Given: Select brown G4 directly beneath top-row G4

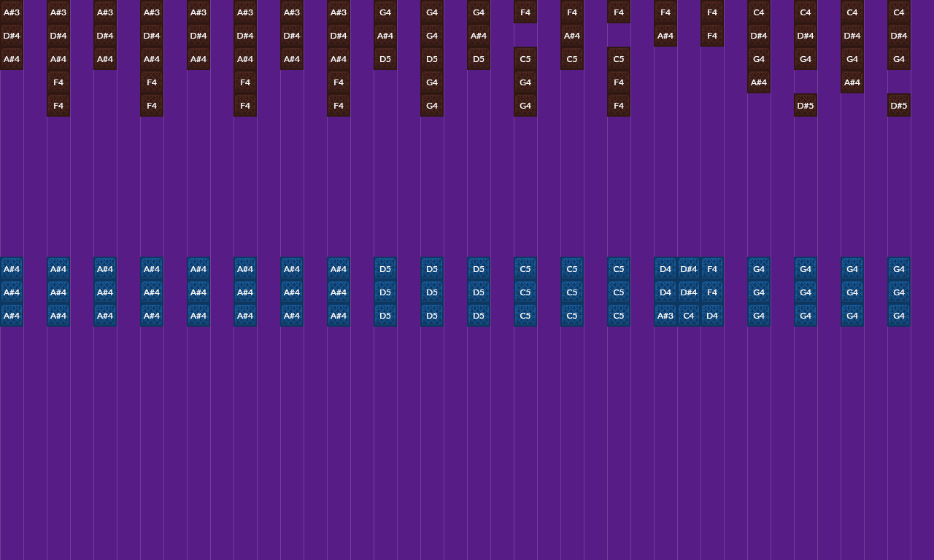Looking at the screenshot, I should [x=431, y=36].
